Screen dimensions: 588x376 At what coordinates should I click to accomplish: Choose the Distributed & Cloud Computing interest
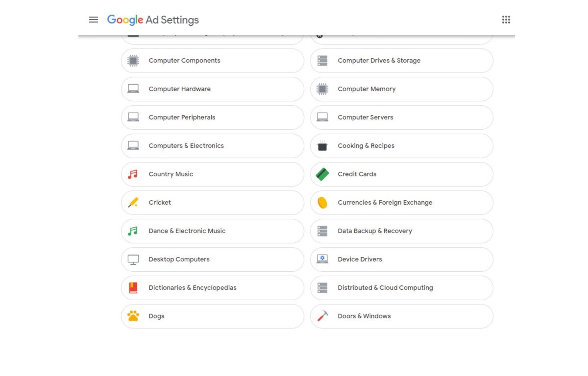tap(401, 288)
